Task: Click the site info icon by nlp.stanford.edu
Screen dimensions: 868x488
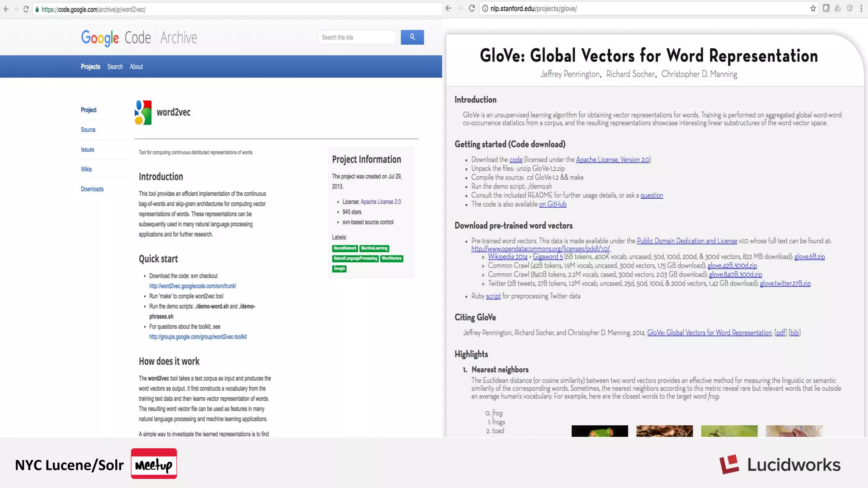Action: [485, 8]
